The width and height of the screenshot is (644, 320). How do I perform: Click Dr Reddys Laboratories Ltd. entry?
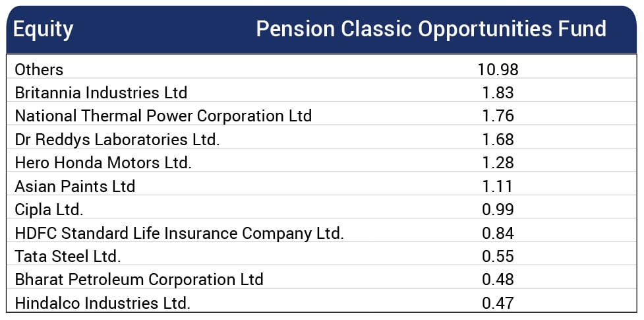[117, 139]
